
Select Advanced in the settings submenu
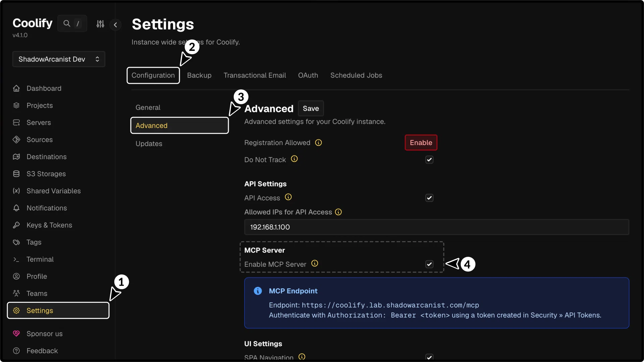tap(179, 126)
